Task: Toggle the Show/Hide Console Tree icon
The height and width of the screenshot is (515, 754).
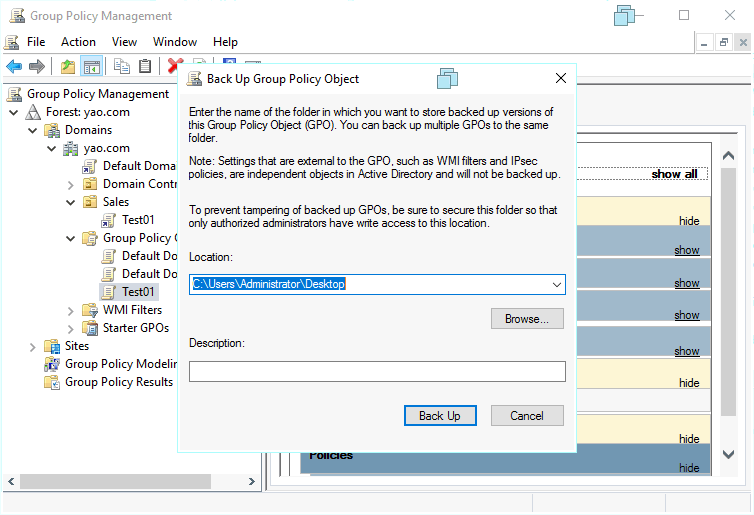Action: coord(91,67)
